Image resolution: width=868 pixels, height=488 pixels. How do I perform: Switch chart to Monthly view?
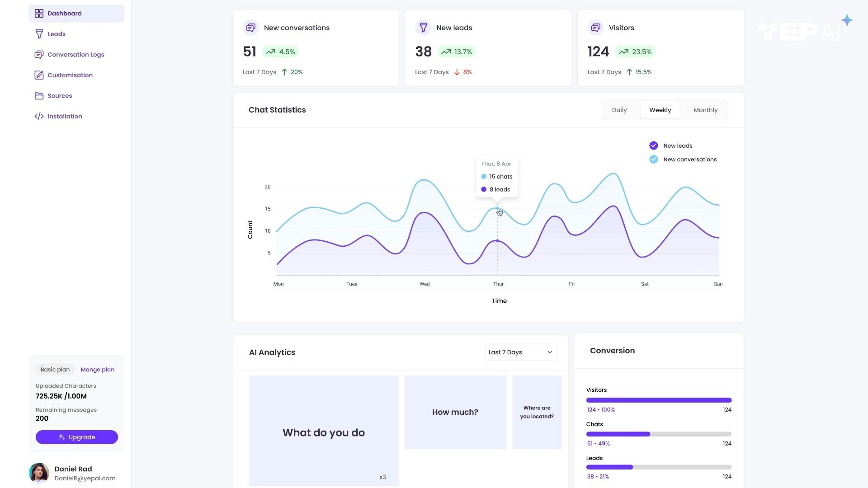click(x=705, y=110)
